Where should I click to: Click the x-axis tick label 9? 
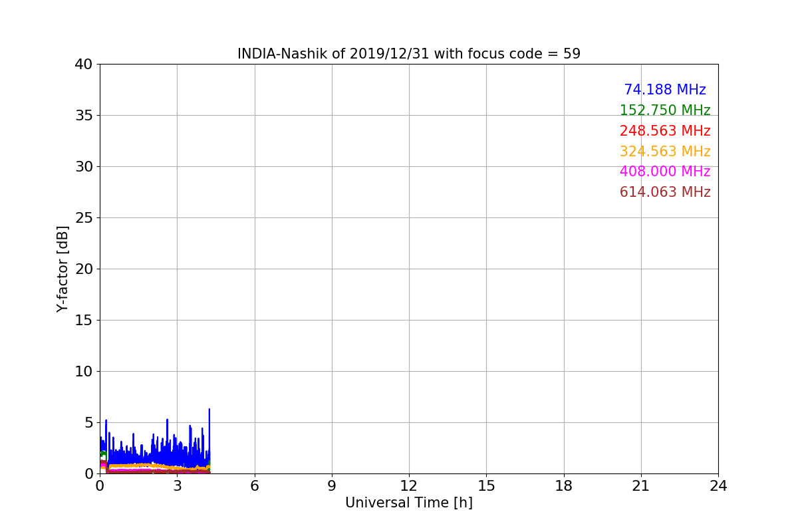pyautogui.click(x=332, y=486)
